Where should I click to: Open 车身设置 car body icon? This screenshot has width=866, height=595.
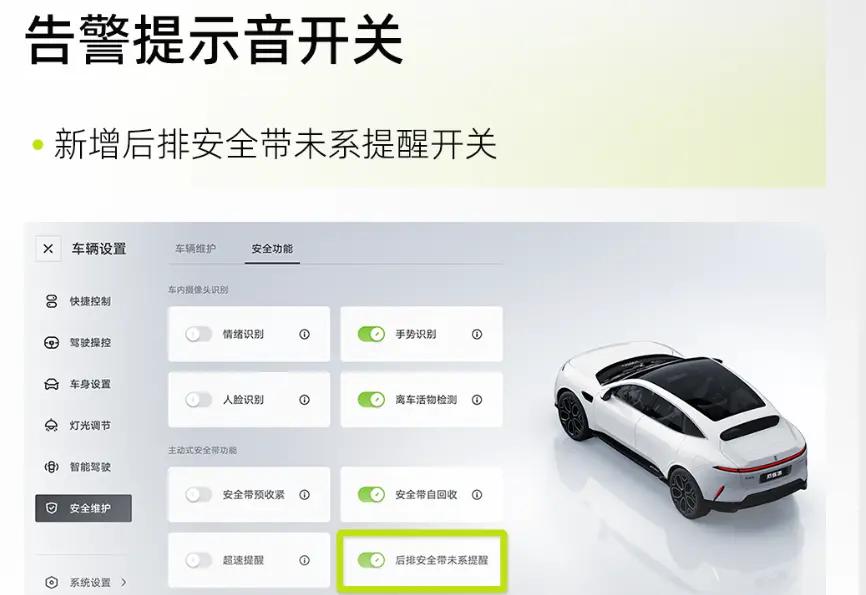tap(51, 384)
